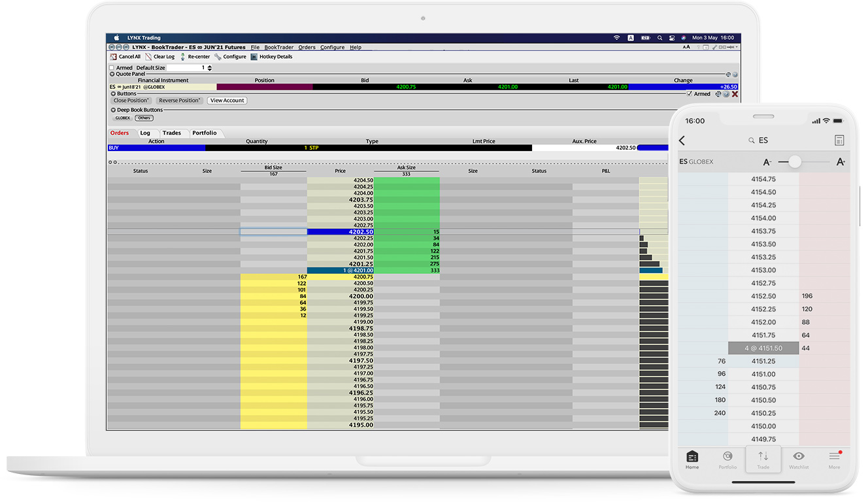
Task: Tap the search magnifier beside ES on the phone
Action: click(x=752, y=141)
